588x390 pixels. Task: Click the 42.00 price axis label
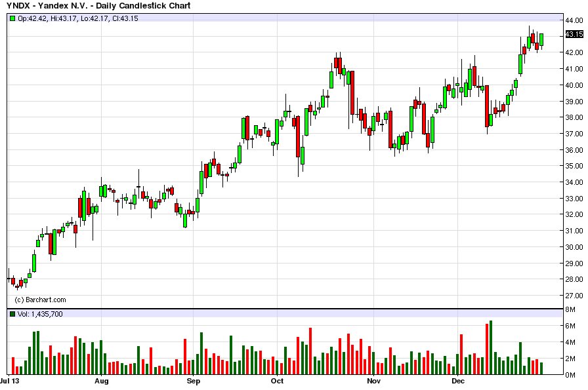(x=574, y=52)
